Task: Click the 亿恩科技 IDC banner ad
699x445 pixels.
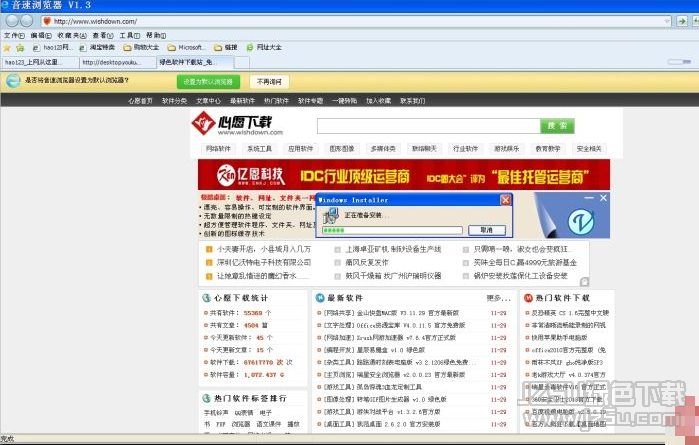Action: coord(404,175)
